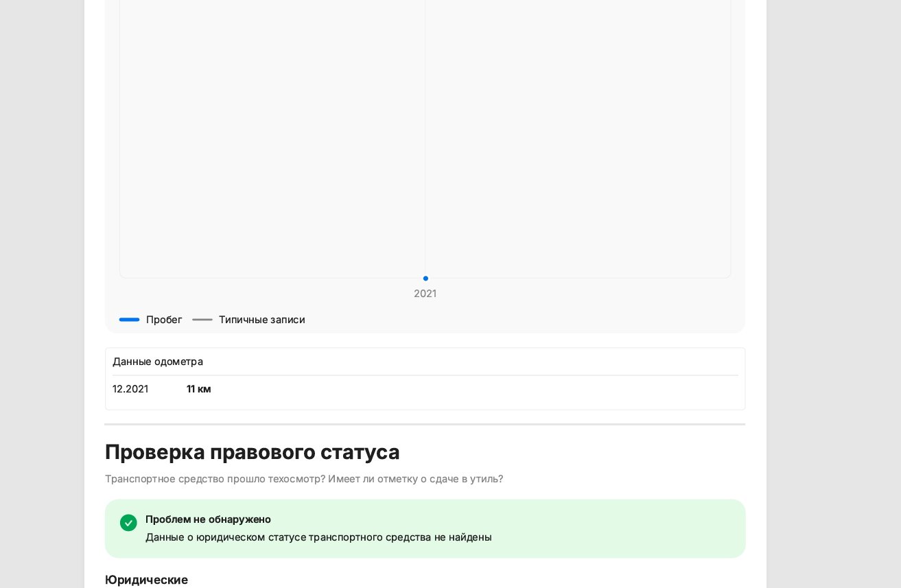
Task: Click the техосмотр question subtitle text
Action: tap(303, 479)
